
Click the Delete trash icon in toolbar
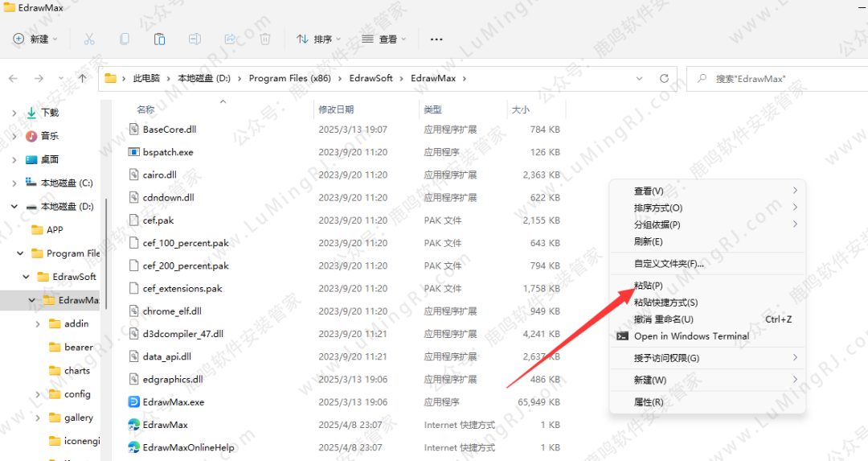tap(265, 39)
